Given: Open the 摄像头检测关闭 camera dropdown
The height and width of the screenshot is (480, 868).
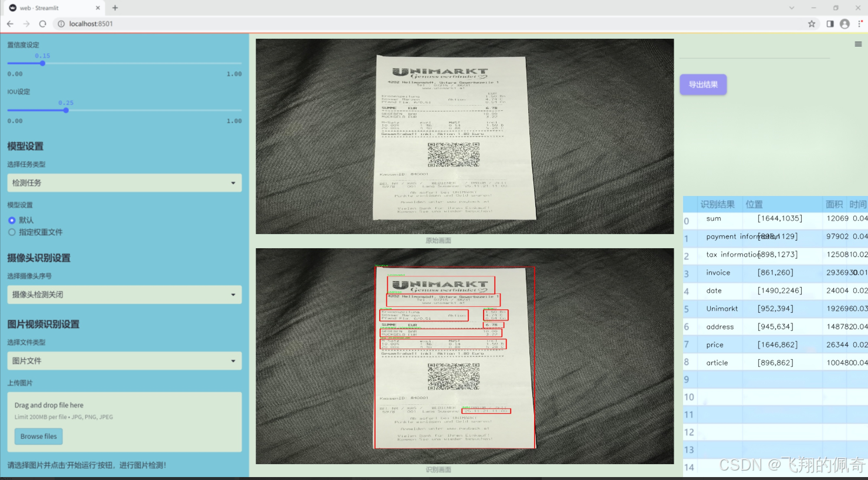Looking at the screenshot, I should [x=124, y=295].
